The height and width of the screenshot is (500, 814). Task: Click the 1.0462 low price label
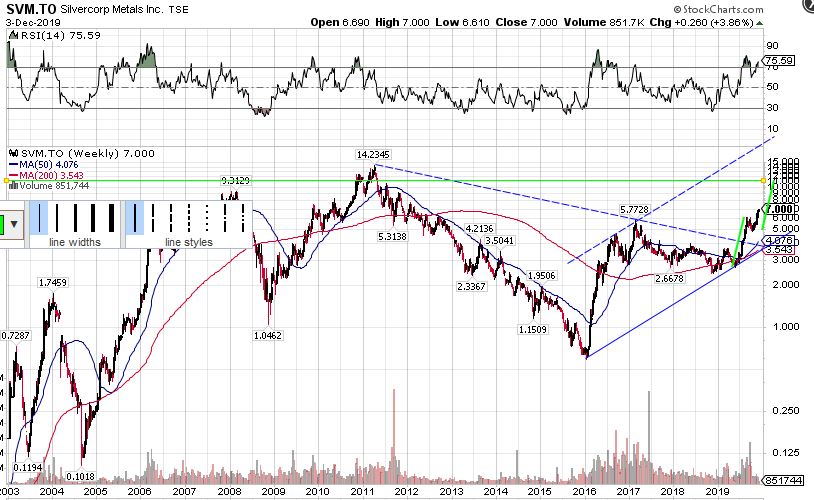tap(267, 335)
